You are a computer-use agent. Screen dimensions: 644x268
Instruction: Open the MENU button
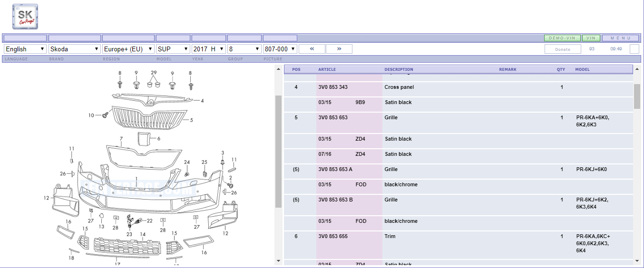620,38
